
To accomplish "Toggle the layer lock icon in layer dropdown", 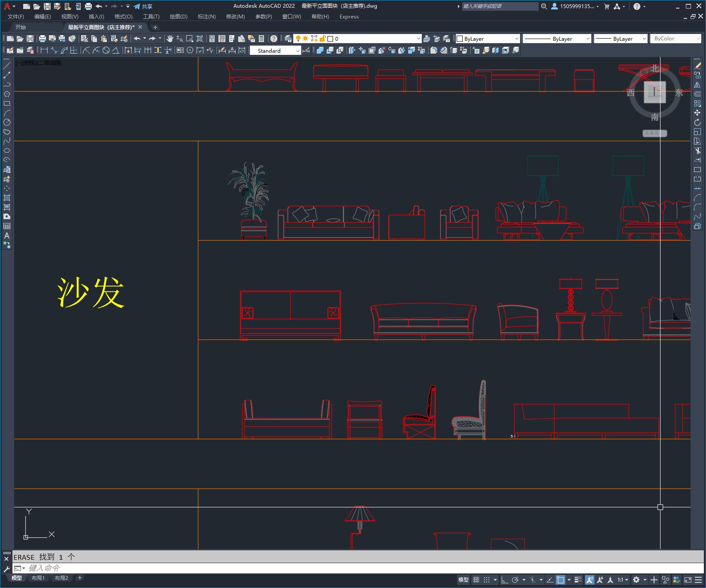I will coord(322,39).
